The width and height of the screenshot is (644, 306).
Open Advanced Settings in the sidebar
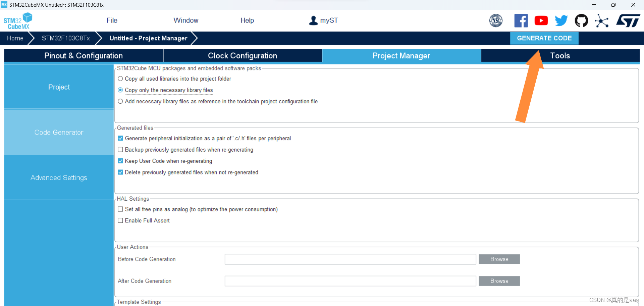[59, 177]
